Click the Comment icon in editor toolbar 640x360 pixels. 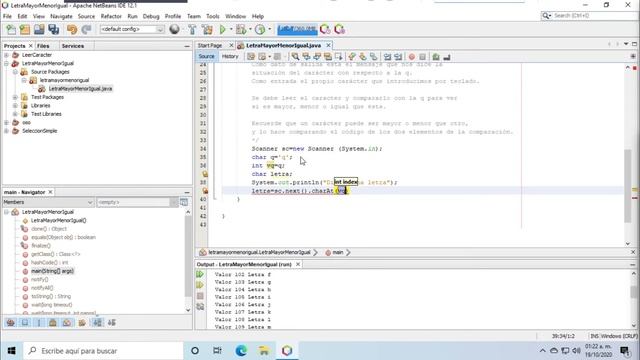(x=436, y=57)
